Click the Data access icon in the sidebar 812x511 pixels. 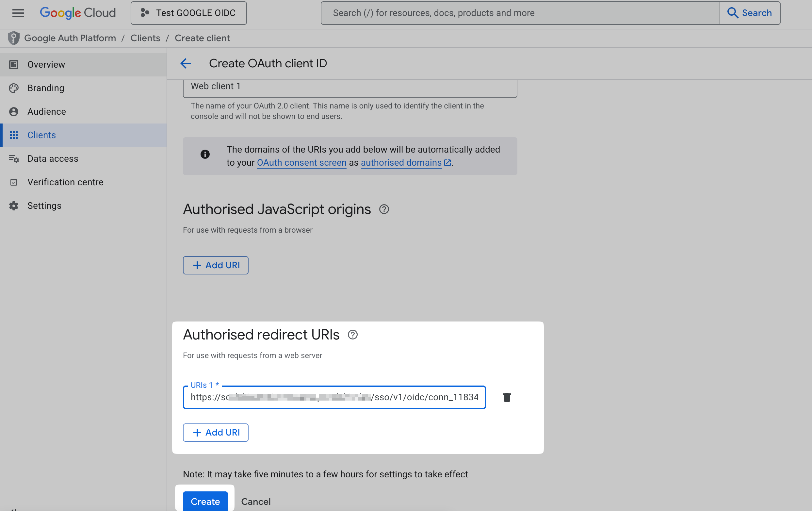coord(13,158)
